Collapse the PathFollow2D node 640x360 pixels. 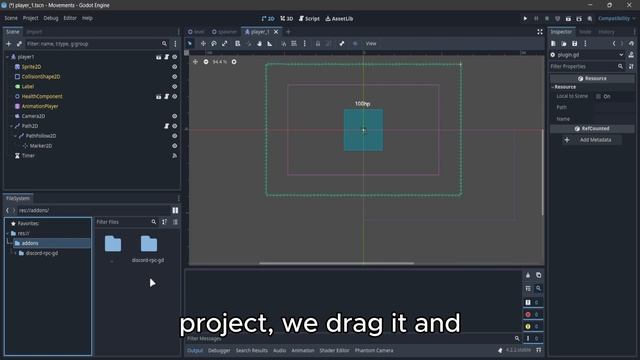coord(16,136)
